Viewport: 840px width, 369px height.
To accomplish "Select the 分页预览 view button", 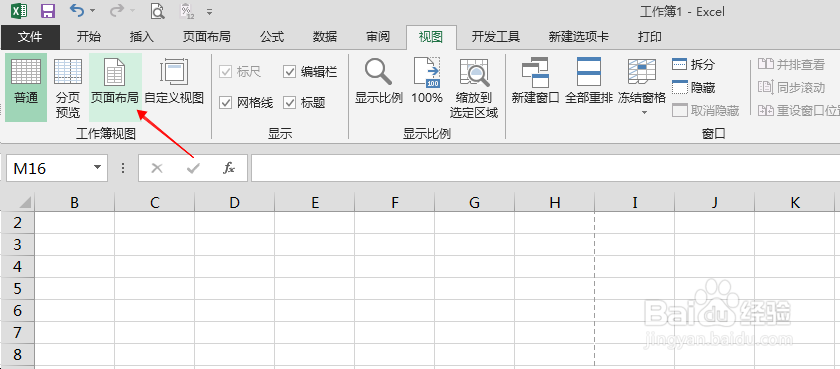I will [68, 87].
